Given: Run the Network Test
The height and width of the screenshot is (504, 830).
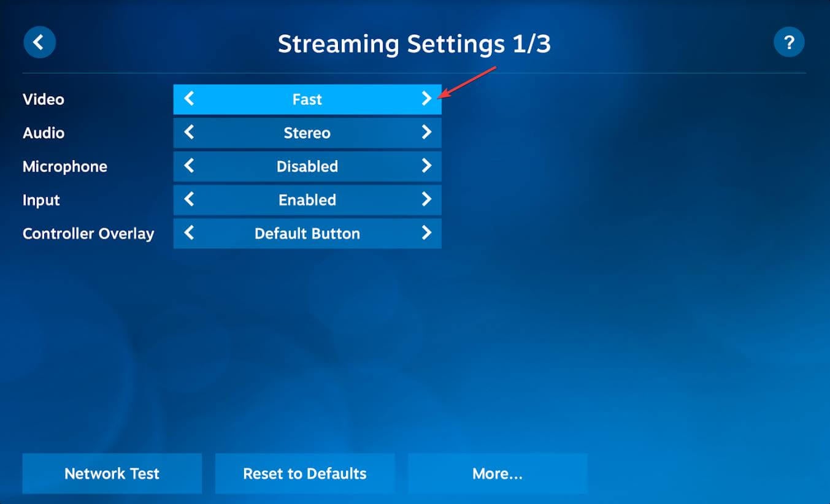Looking at the screenshot, I should point(112,473).
